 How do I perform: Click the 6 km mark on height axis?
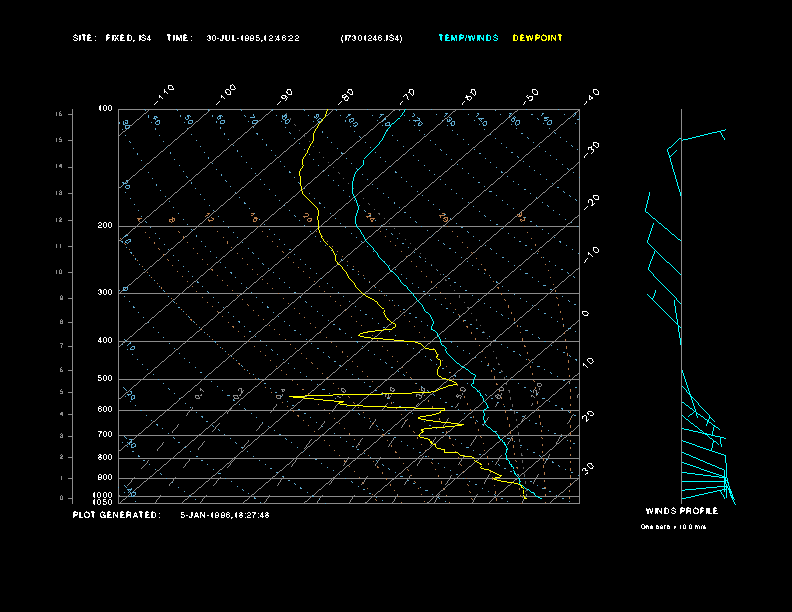(61, 370)
